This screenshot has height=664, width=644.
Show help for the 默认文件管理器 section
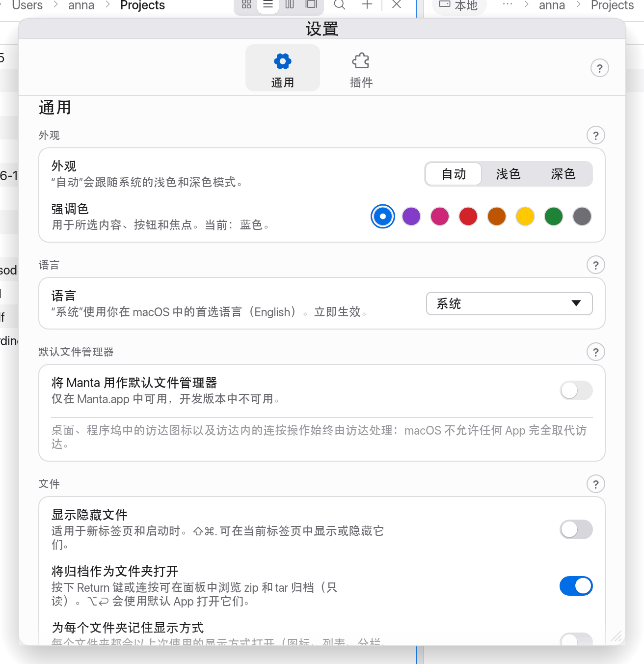pyautogui.click(x=596, y=352)
